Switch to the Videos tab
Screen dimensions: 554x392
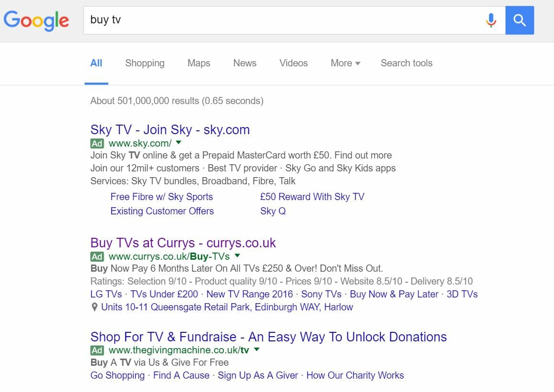point(293,63)
